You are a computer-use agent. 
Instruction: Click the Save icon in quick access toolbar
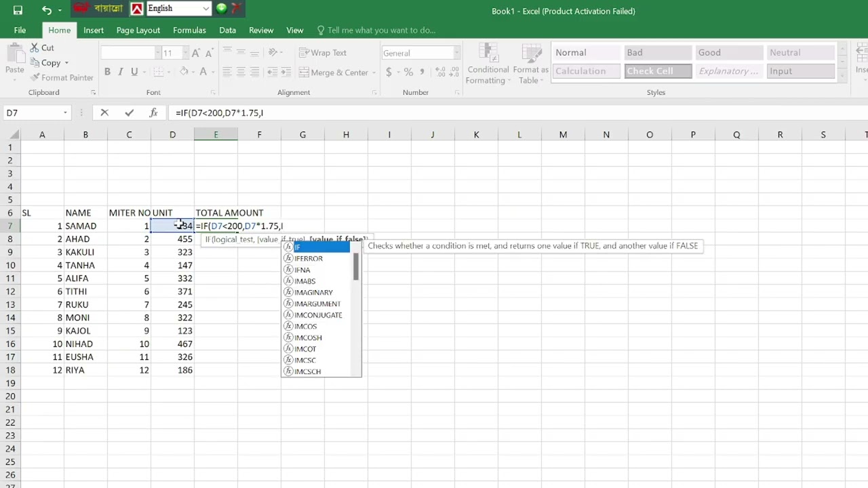click(18, 10)
